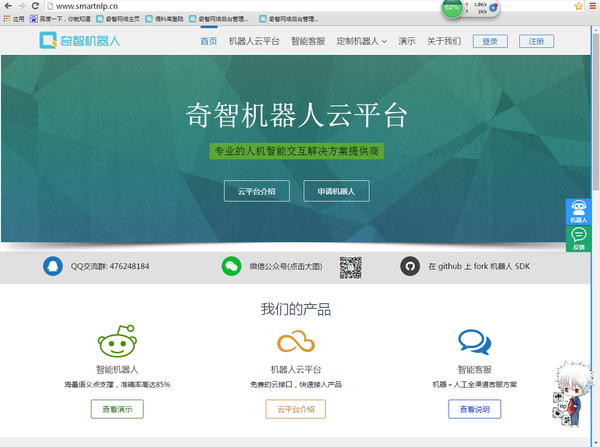This screenshot has height=447, width=600.
Task: Expand the 定制机器人 dropdown menu
Action: coord(362,41)
